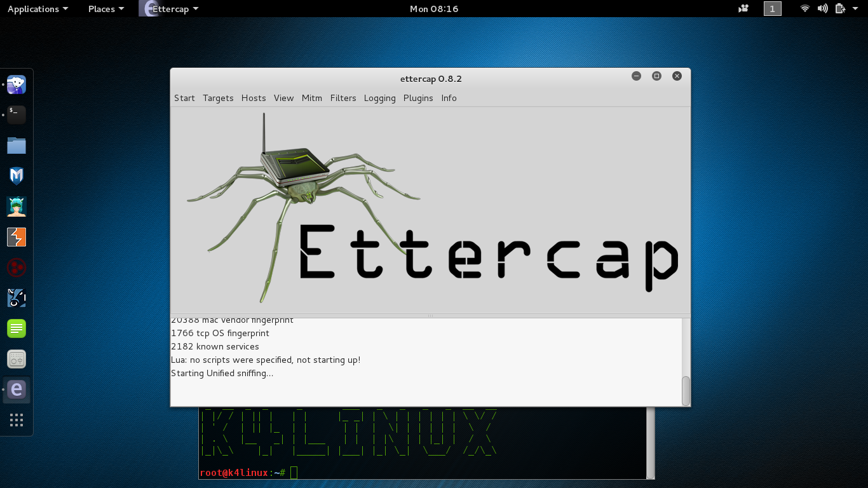Screen dimensions: 868x488
Task: Open the Terminal icon in the dock
Action: pos(17,115)
